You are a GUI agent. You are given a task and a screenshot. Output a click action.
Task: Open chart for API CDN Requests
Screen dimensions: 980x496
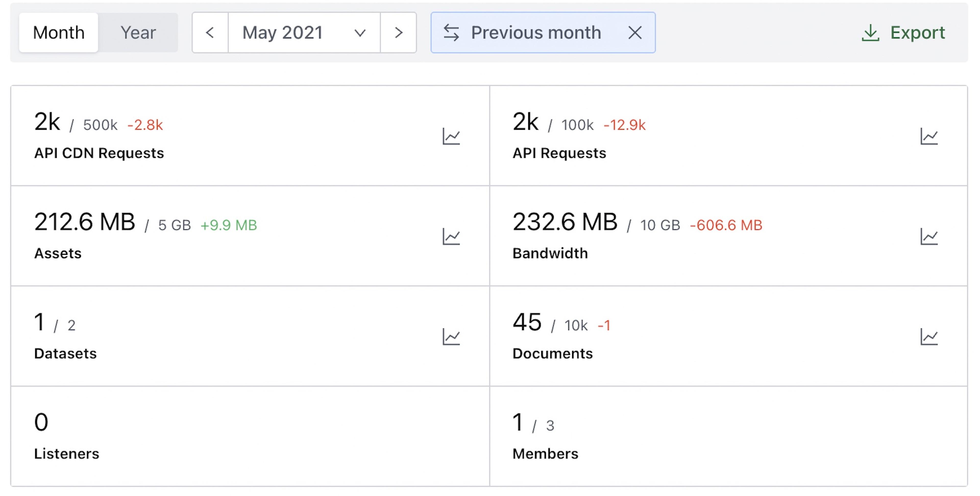[x=451, y=136]
